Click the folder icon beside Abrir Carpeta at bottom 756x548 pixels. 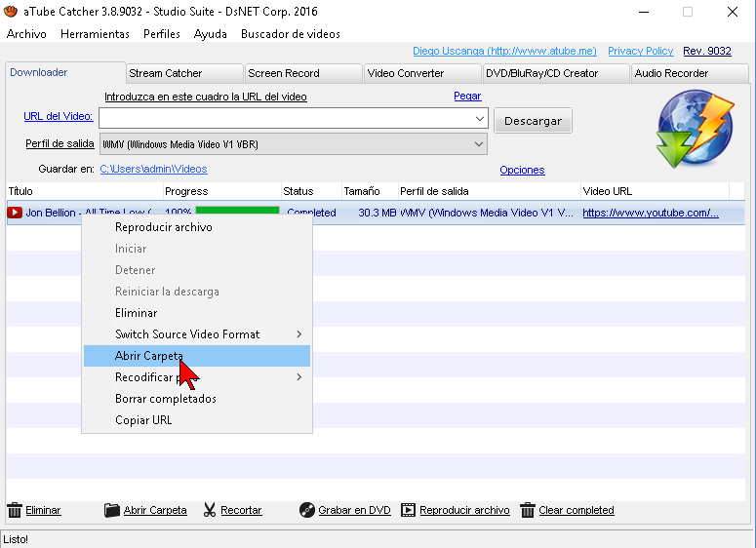pyautogui.click(x=112, y=510)
